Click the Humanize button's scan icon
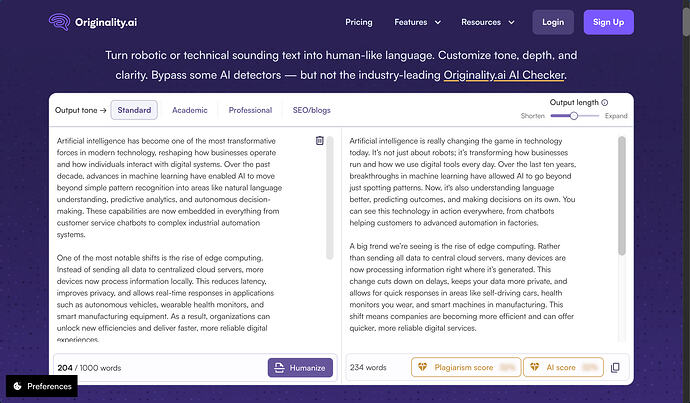The height and width of the screenshot is (403, 690). [279, 368]
